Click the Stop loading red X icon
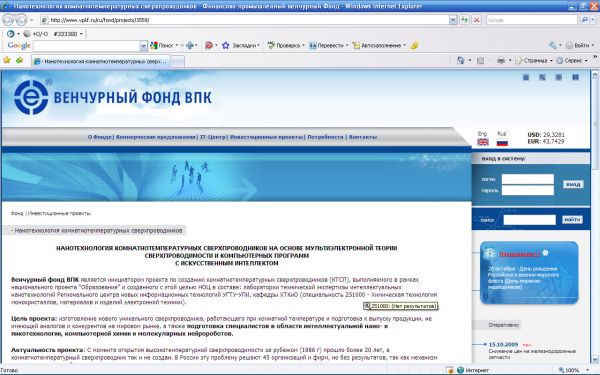 click(476, 20)
